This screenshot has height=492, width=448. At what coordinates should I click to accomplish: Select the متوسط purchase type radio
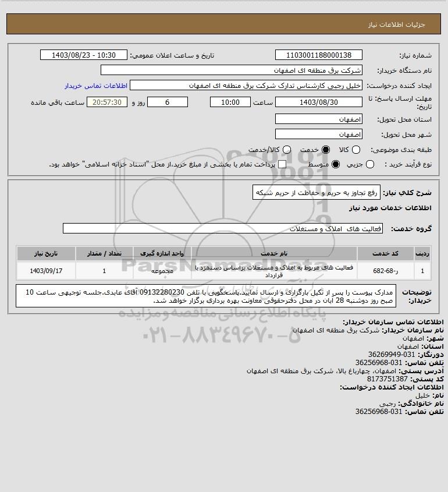336,164
